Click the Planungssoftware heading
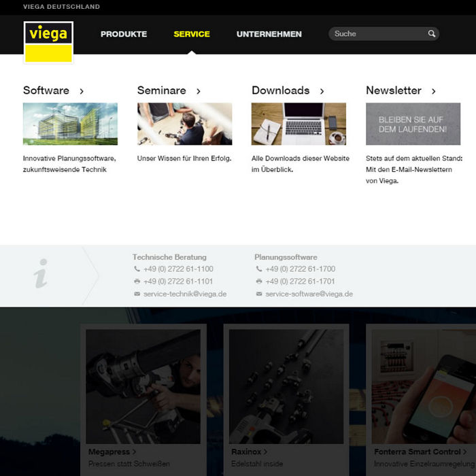 (286, 257)
